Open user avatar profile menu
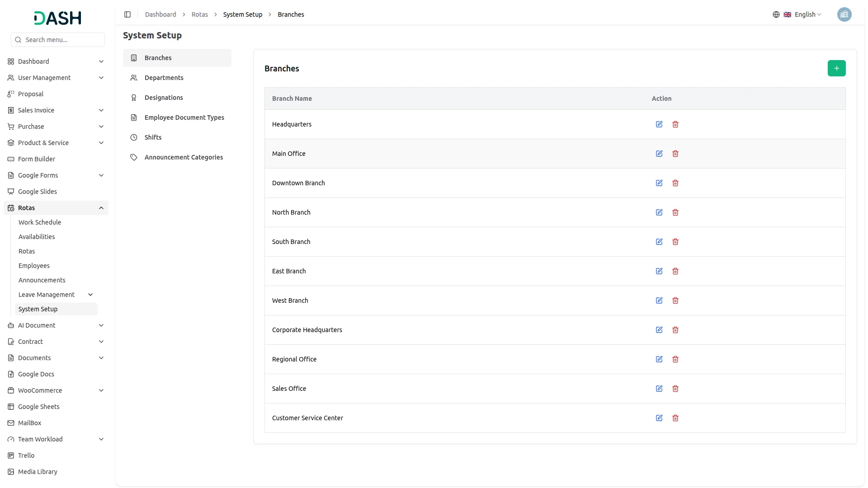This screenshot has width=868, height=488. pyautogui.click(x=844, y=14)
